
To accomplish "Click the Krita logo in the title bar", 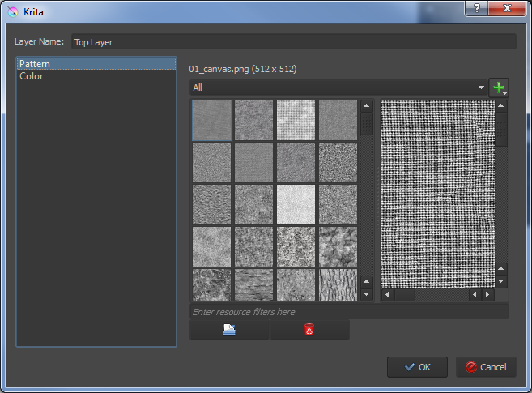I will point(13,12).
